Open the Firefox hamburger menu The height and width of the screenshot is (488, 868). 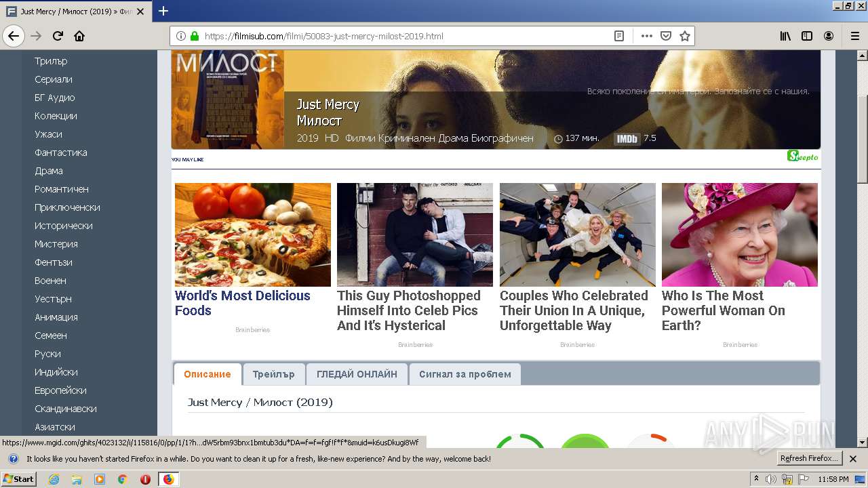(x=855, y=36)
